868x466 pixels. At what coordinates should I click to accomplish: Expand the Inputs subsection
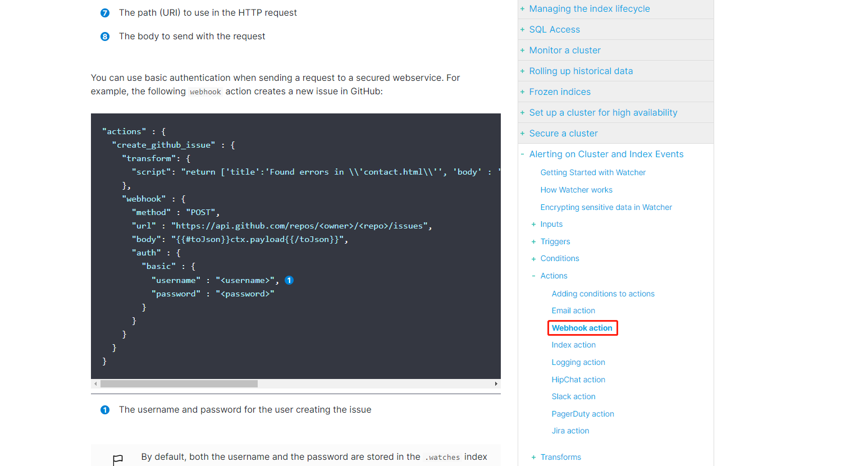[x=533, y=225]
